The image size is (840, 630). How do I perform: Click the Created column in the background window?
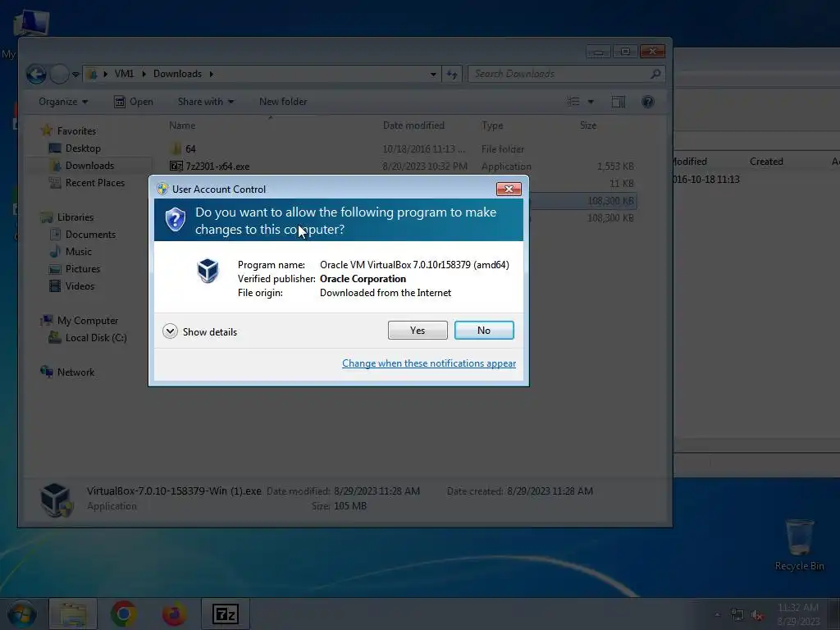click(x=766, y=162)
